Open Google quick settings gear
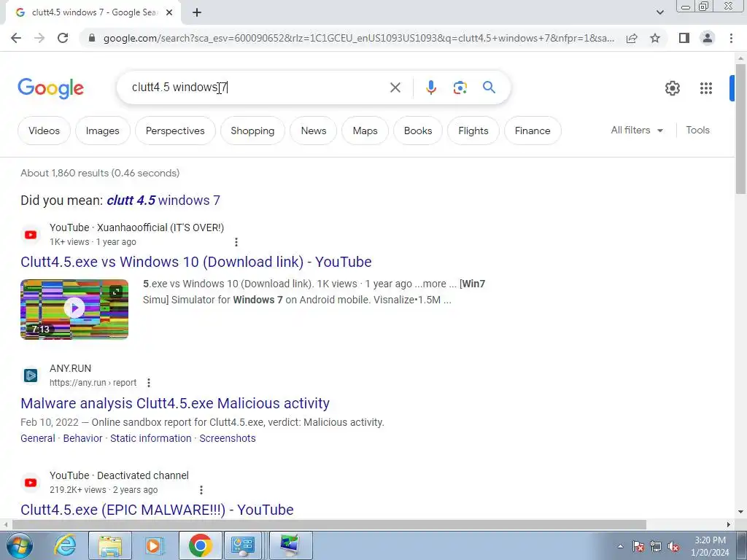The width and height of the screenshot is (747, 560). 672,88
